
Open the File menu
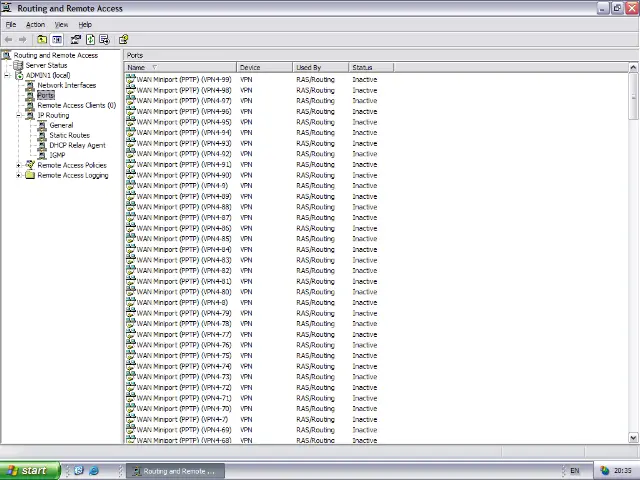pos(11,24)
